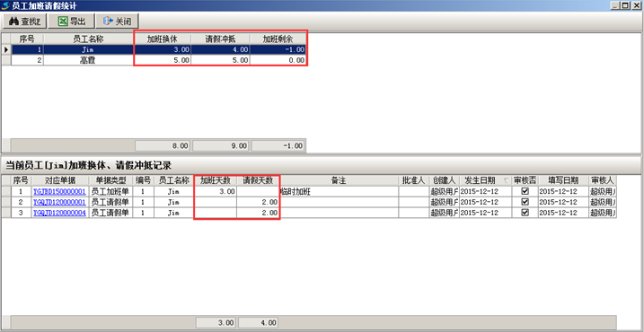Sort by 请假冲抵 column header
Viewport: 644px width, 332px height.
[x=220, y=39]
